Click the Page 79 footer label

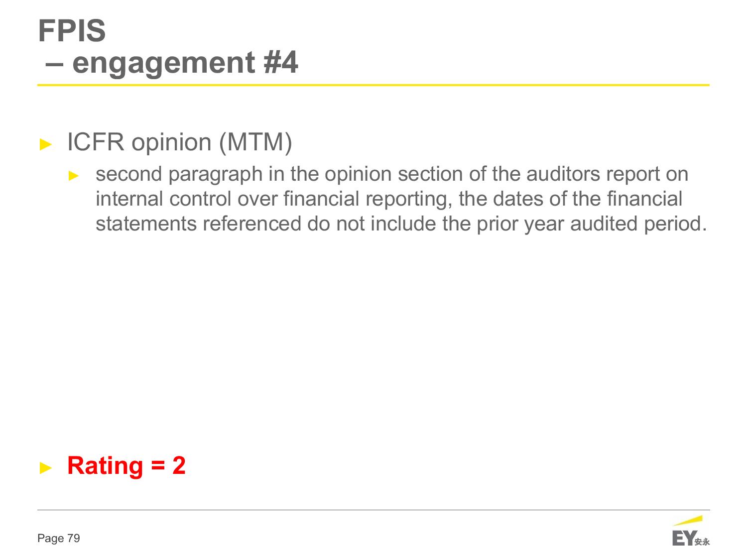coord(59,539)
